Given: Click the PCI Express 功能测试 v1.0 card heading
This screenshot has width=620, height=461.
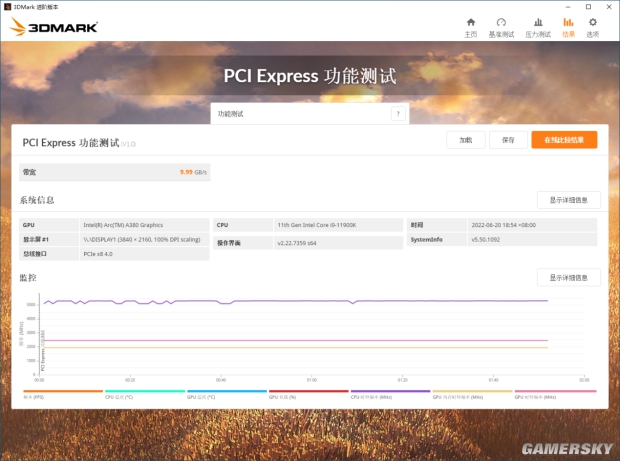Looking at the screenshot, I should (79, 143).
